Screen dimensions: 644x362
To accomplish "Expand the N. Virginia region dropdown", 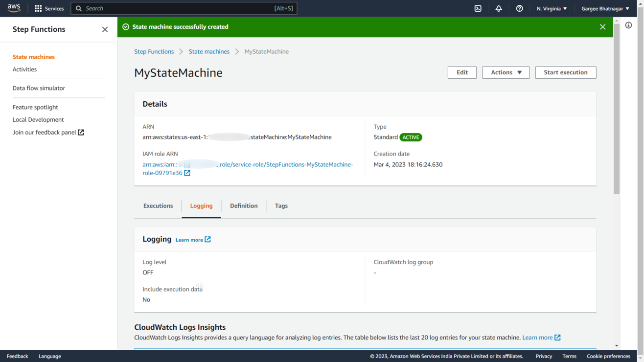I will tap(552, 8).
